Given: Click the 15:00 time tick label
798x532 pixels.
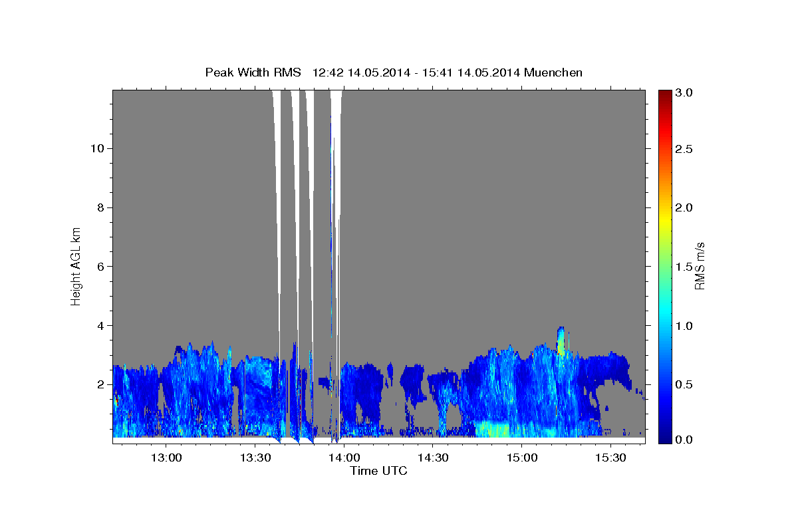Looking at the screenshot, I should point(521,458).
